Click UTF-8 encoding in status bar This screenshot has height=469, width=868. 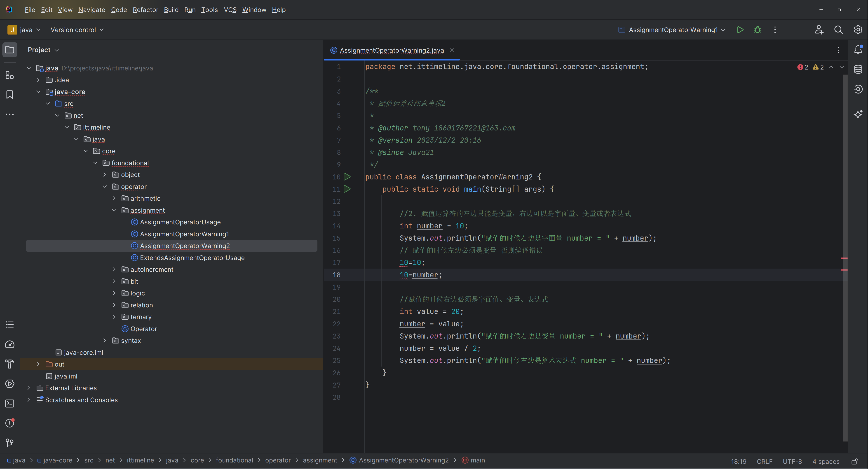pyautogui.click(x=792, y=461)
